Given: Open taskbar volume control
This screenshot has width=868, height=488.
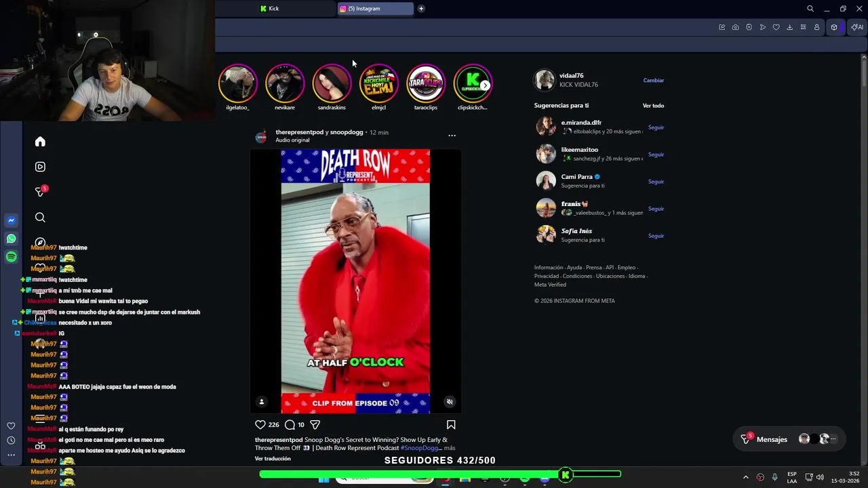Looking at the screenshot, I should tap(820, 477).
